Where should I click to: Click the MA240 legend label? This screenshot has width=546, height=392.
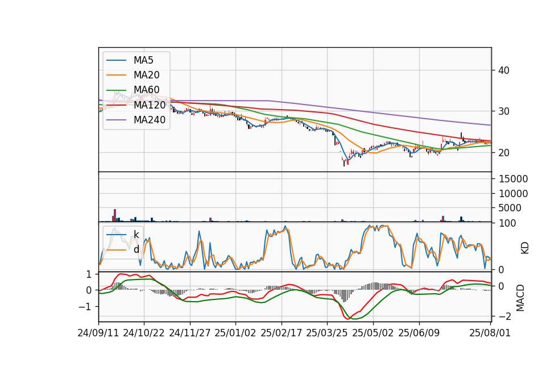[150, 120]
